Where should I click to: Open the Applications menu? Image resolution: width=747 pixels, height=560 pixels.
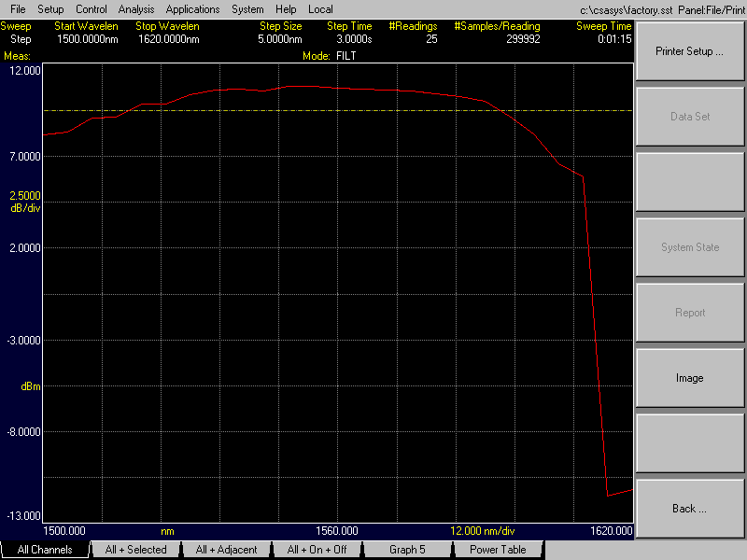click(x=192, y=8)
